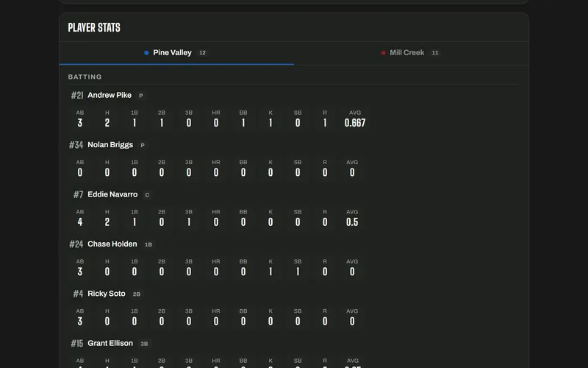This screenshot has width=588, height=368.
Task: Click Ricky Soto's AVG value 0
Action: (352, 321)
